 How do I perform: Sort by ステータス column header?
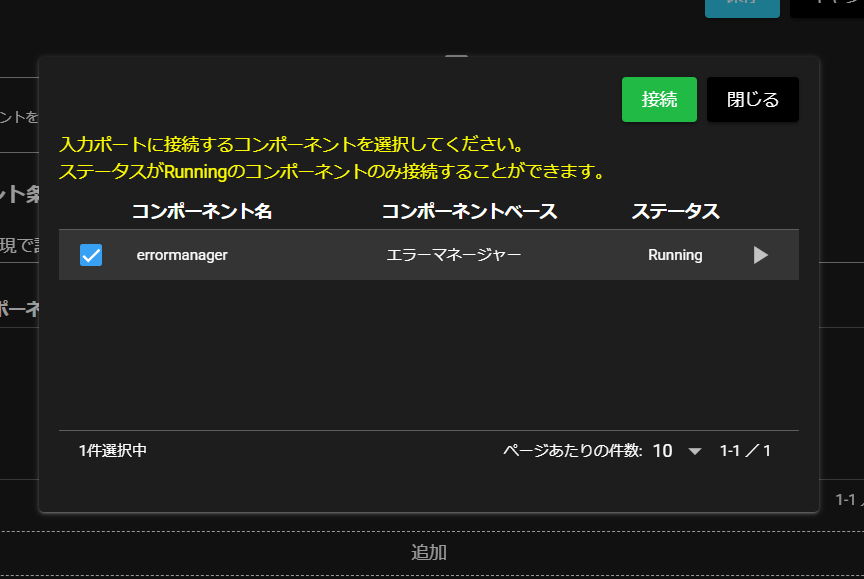675,212
